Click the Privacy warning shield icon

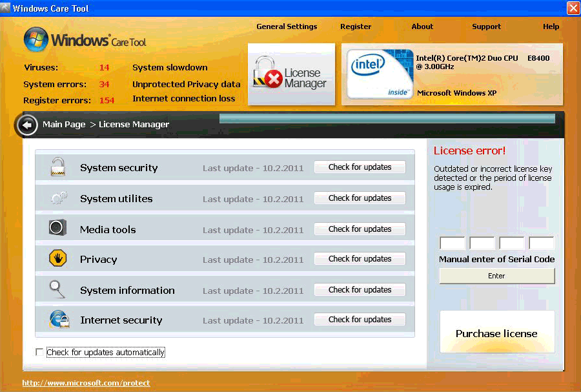[57, 258]
